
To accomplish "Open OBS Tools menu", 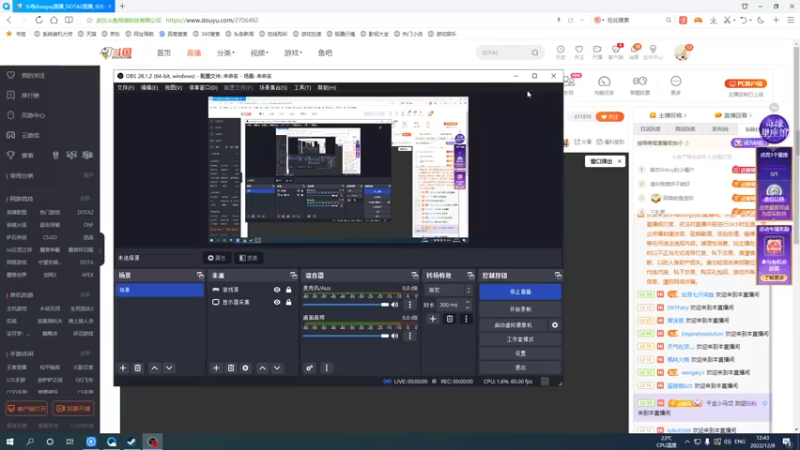I will 302,88.
